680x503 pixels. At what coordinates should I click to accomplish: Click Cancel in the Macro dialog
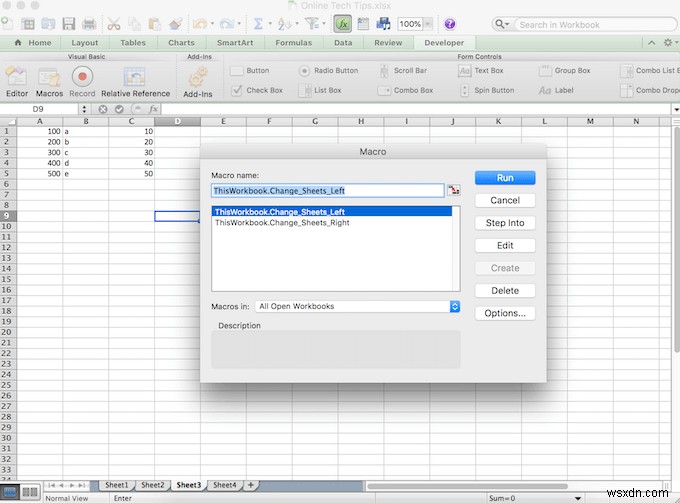505,200
